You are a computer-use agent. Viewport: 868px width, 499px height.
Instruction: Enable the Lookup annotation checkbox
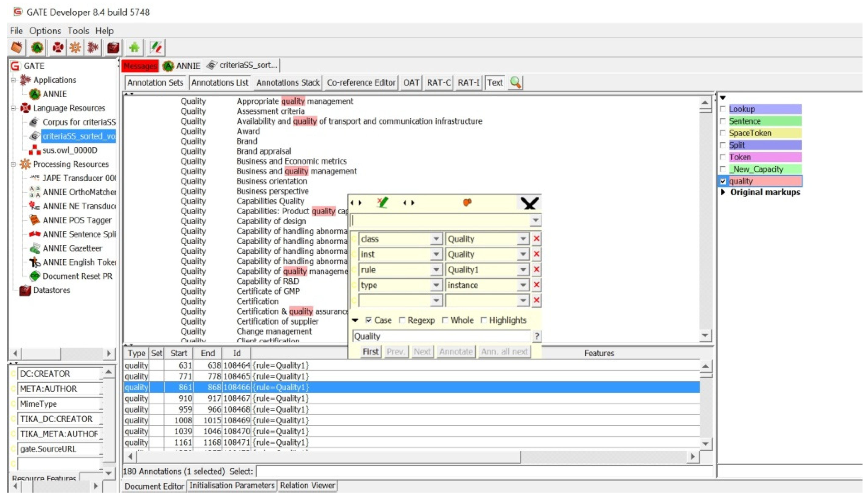coord(723,109)
